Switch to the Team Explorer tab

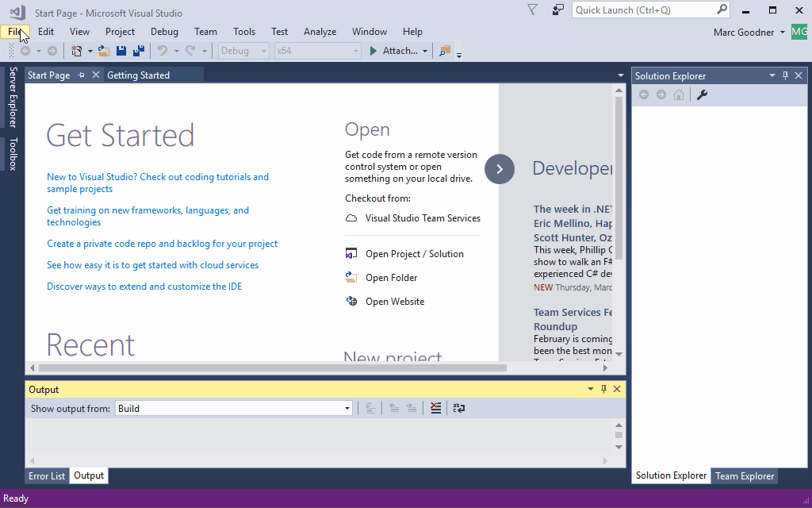[x=744, y=475]
